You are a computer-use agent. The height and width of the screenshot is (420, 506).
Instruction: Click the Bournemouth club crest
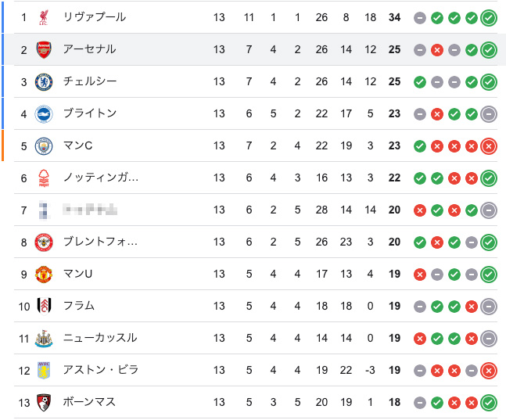click(44, 402)
